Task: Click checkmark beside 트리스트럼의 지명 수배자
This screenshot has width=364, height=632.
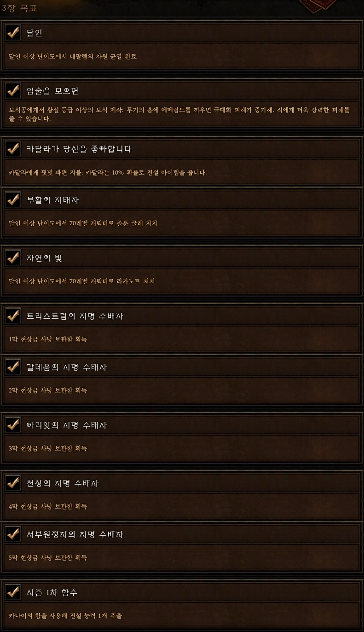Action: point(13,316)
